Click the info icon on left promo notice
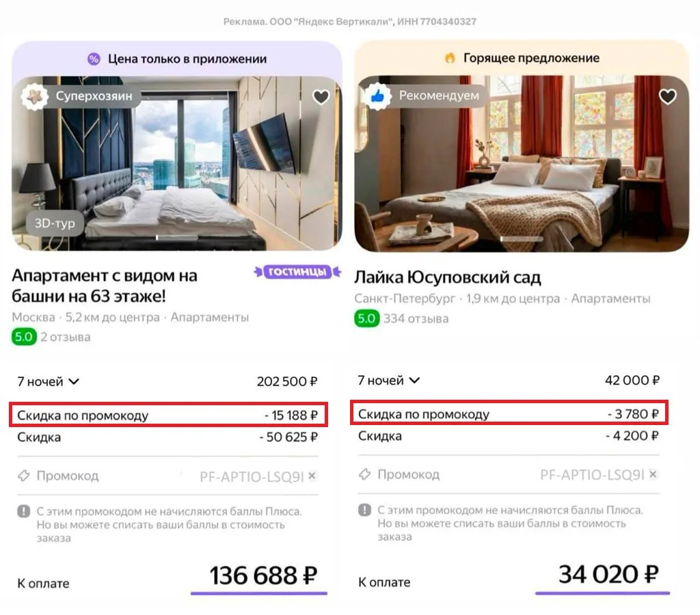Screen dimensions: 700x615 [24, 511]
